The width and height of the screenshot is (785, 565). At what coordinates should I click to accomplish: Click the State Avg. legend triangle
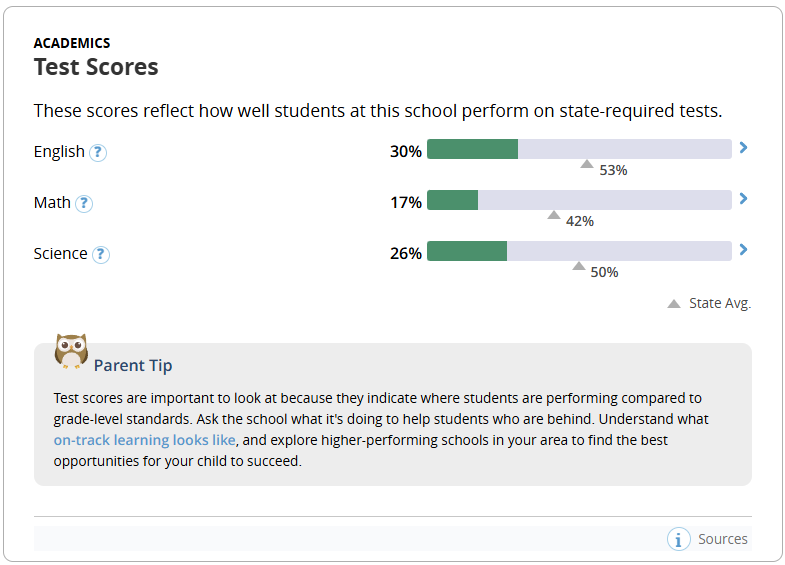tap(674, 303)
